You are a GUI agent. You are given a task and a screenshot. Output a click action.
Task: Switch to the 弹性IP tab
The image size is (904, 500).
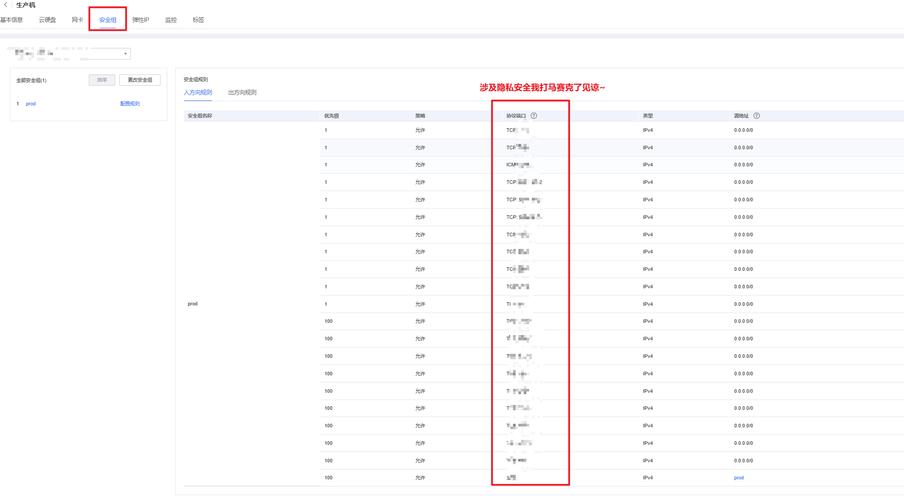point(141,20)
